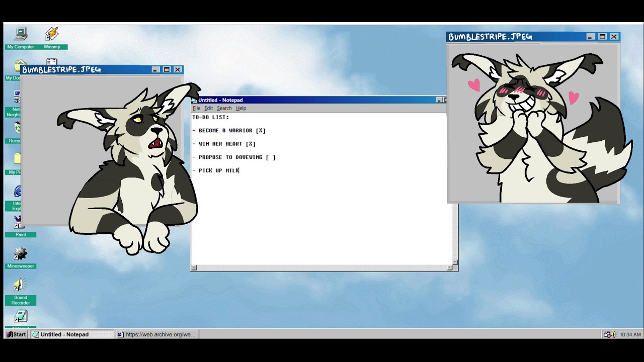Image resolution: width=644 pixels, height=362 pixels.
Task: Click Notepad vertical scrollbar down arrow
Action: click(x=455, y=262)
